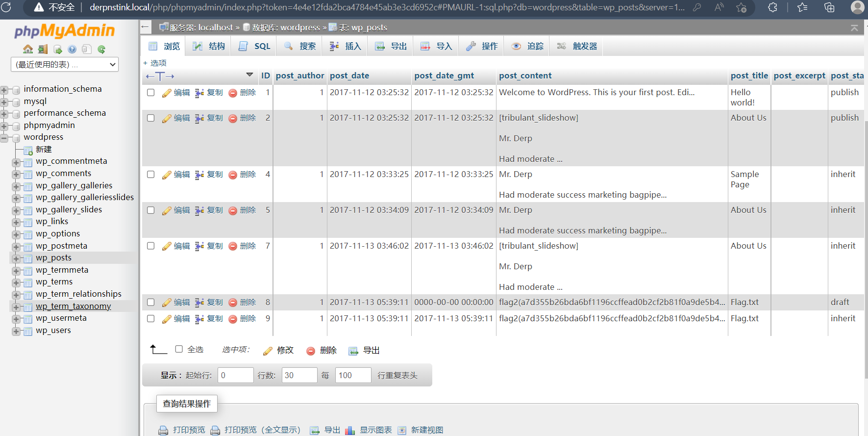
Task: Switch to the 结构 structure tab
Action: tap(209, 46)
